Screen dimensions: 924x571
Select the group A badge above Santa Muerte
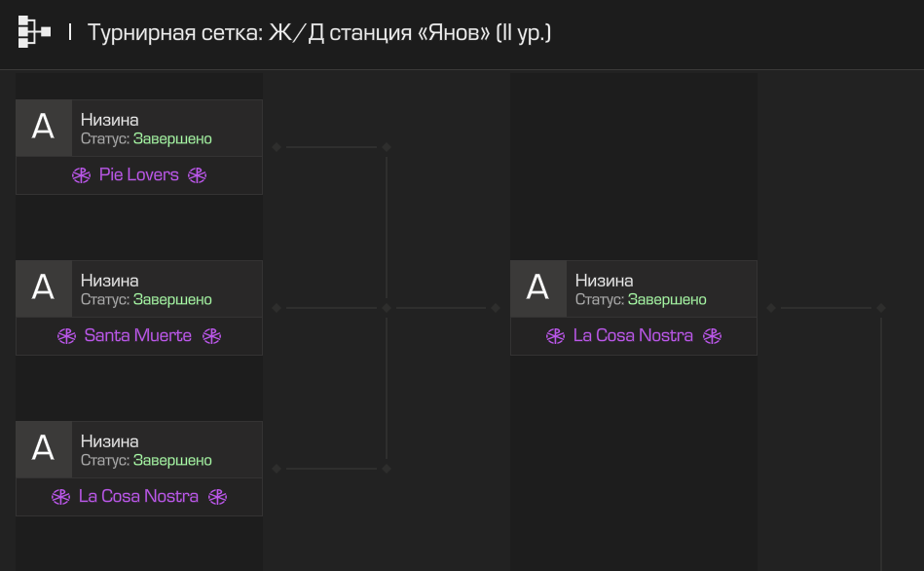coord(44,289)
